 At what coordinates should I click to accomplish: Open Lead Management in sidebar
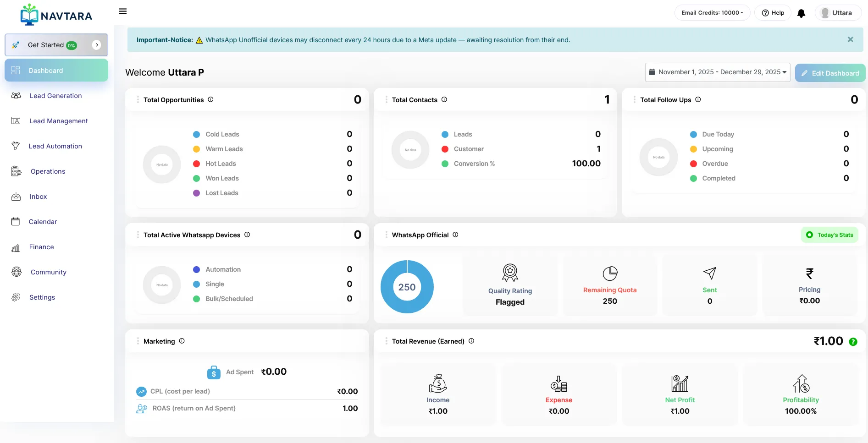click(x=58, y=121)
